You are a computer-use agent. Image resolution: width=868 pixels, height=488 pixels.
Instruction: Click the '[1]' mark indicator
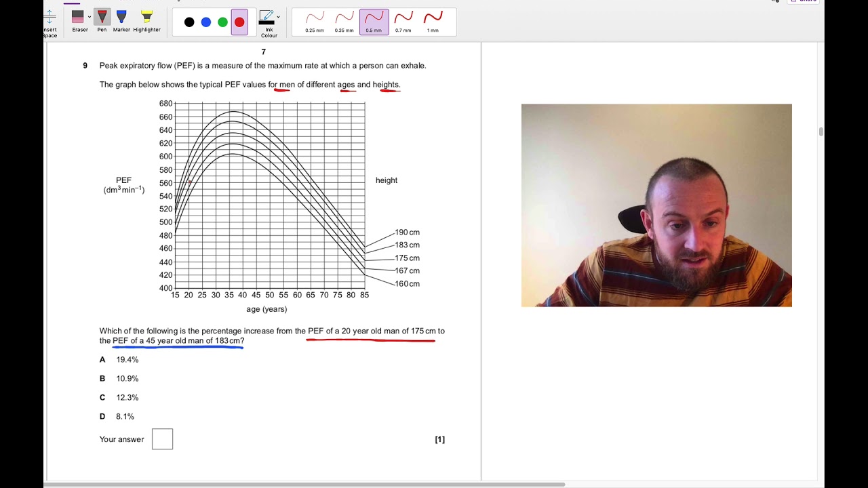point(440,440)
